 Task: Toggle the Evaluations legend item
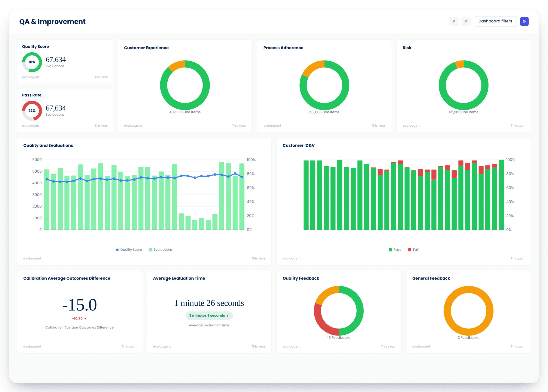click(x=161, y=250)
